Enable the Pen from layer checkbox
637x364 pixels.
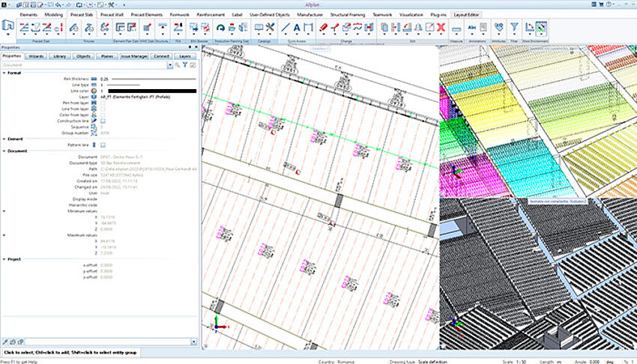(103, 103)
